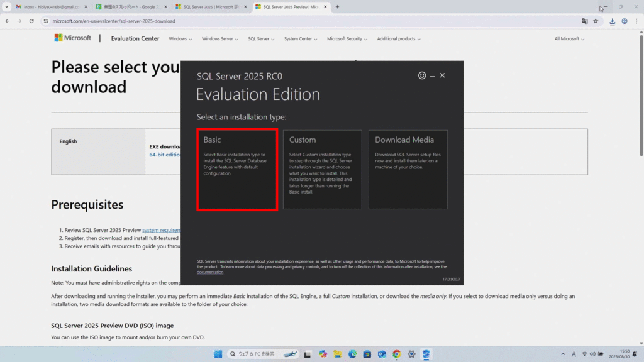Close the Google Sheets tab

point(165,7)
